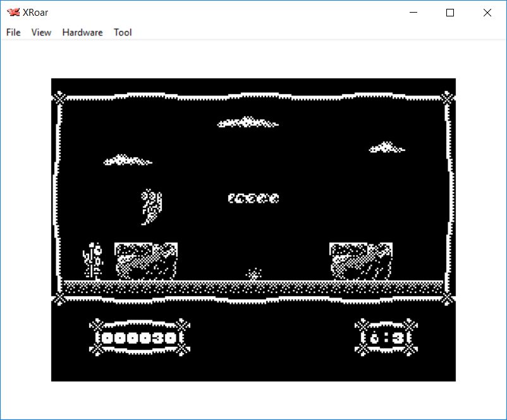507x420 pixels.
Task: Click the flying character sprite
Action: click(152, 207)
